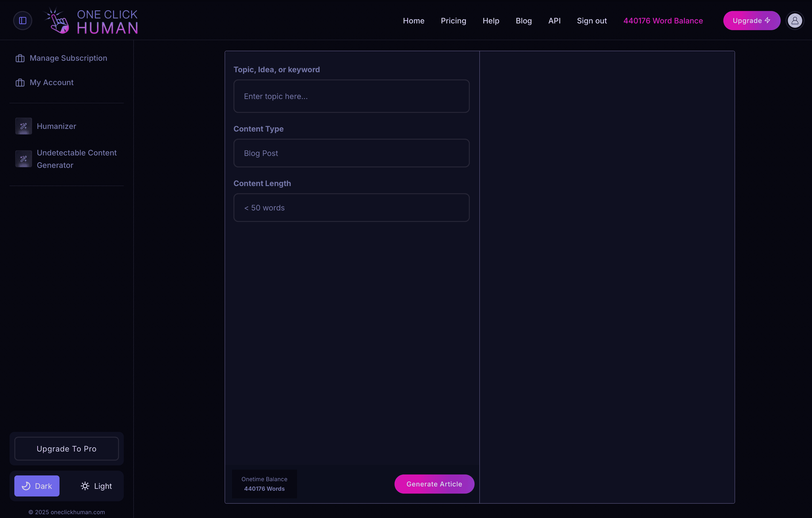Viewport: 812px width, 518px height.
Task: Click the Content Length label
Action: coord(262,183)
